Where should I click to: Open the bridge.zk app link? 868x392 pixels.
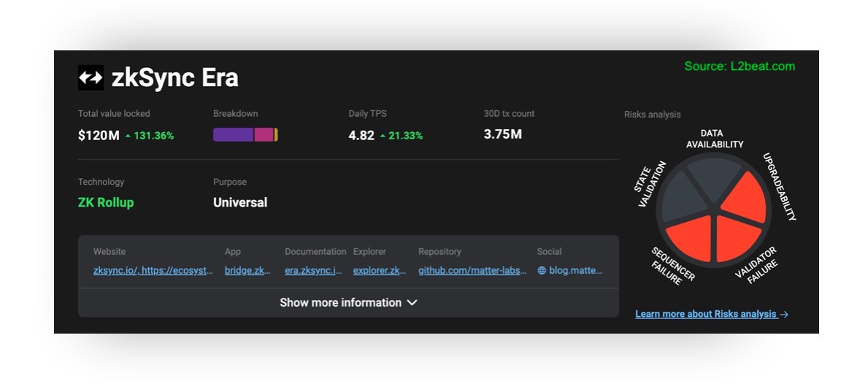coord(247,271)
